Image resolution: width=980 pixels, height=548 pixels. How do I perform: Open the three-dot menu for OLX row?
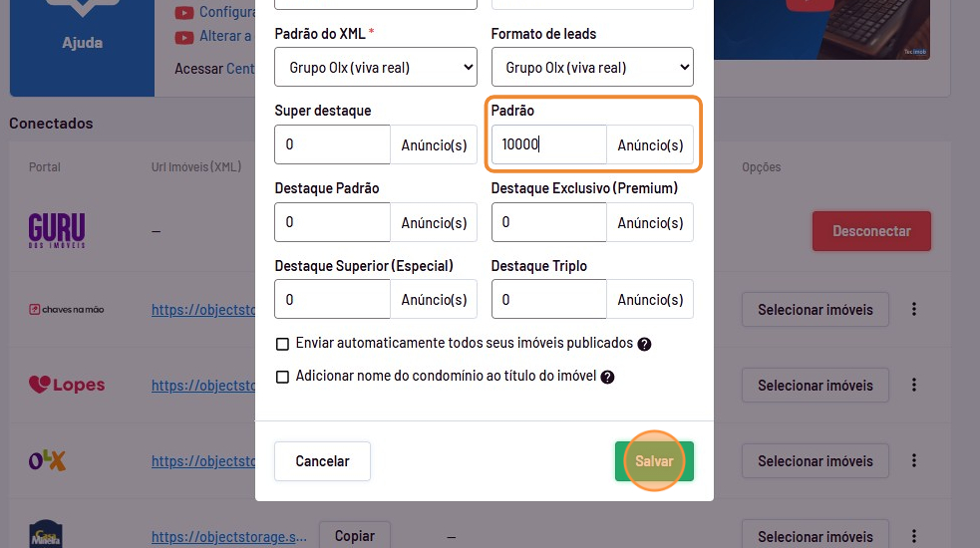point(914,461)
